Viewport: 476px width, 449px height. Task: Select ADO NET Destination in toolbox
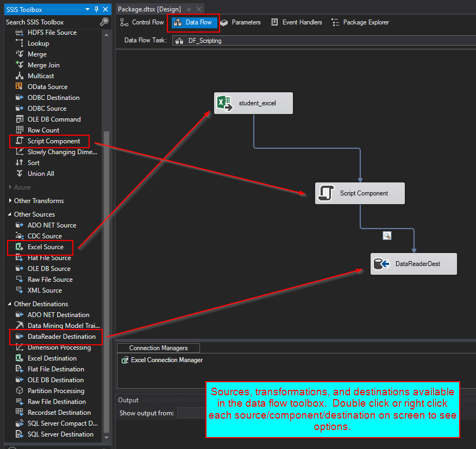pyautogui.click(x=59, y=314)
